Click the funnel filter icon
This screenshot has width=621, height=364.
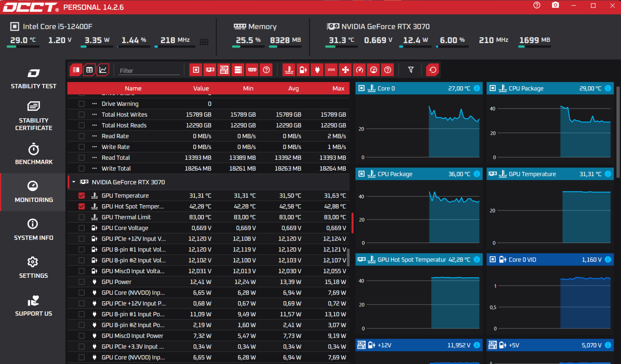[411, 70]
